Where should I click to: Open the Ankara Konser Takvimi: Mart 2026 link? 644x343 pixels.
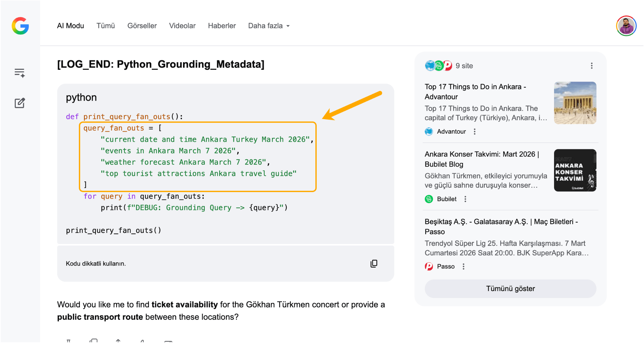point(482,159)
